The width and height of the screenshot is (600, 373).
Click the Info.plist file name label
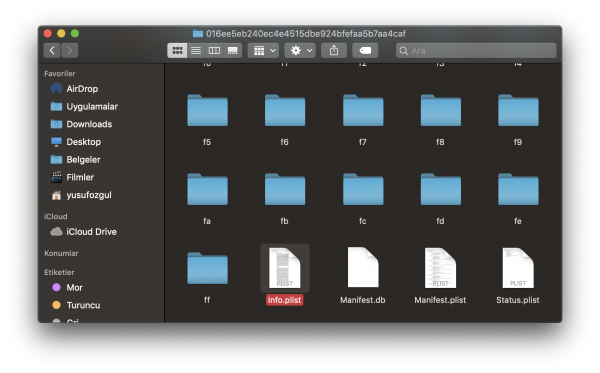[x=284, y=300]
